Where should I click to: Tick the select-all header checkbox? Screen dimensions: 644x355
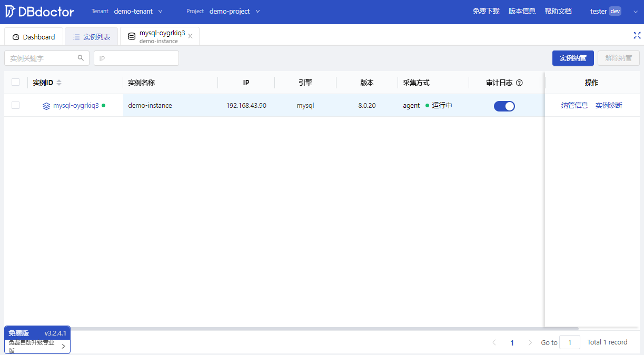coord(15,82)
